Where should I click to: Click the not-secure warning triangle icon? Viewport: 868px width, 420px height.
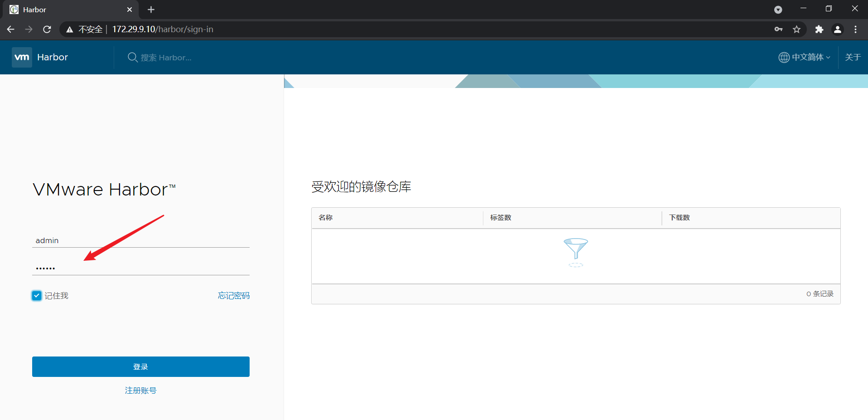tap(70, 29)
